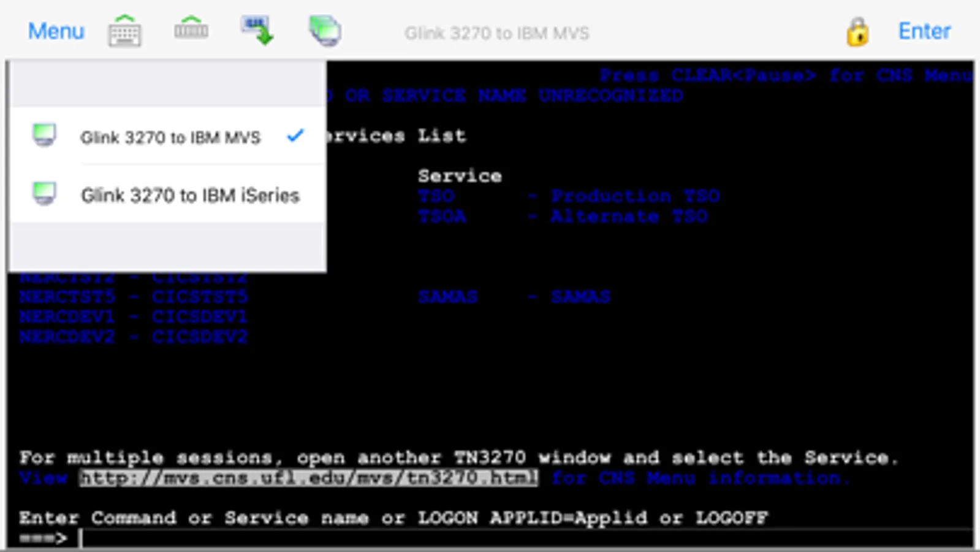Click the title 'Glink 3270 to IBM MVS'
The width and height of the screenshot is (980, 552).
(496, 33)
